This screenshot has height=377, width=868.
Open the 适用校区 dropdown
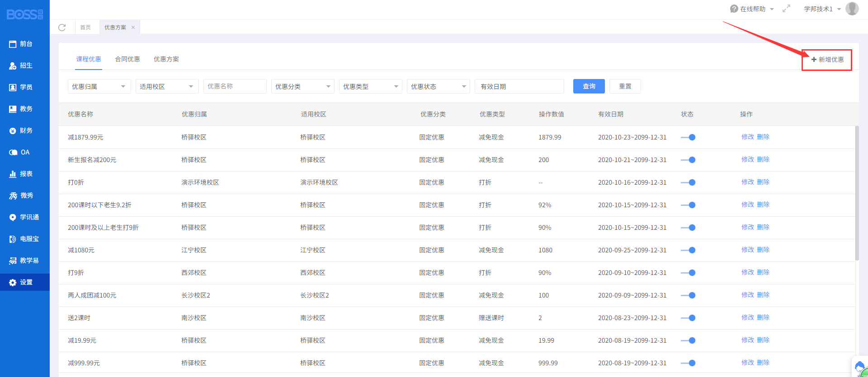pos(167,86)
